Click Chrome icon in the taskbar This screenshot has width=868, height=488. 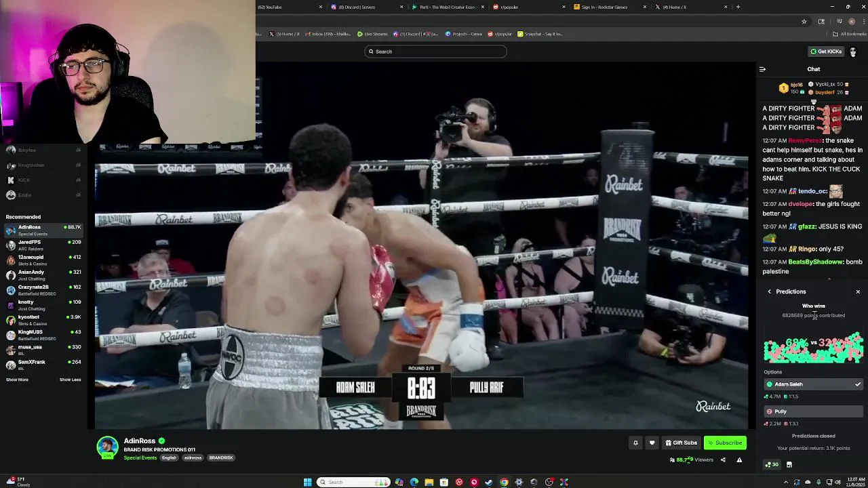click(x=504, y=482)
